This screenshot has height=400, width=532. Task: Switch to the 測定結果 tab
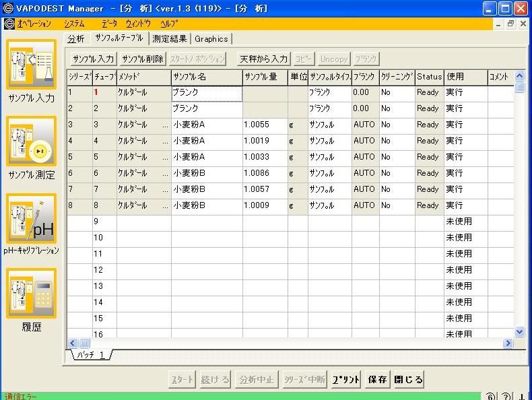(x=170, y=39)
